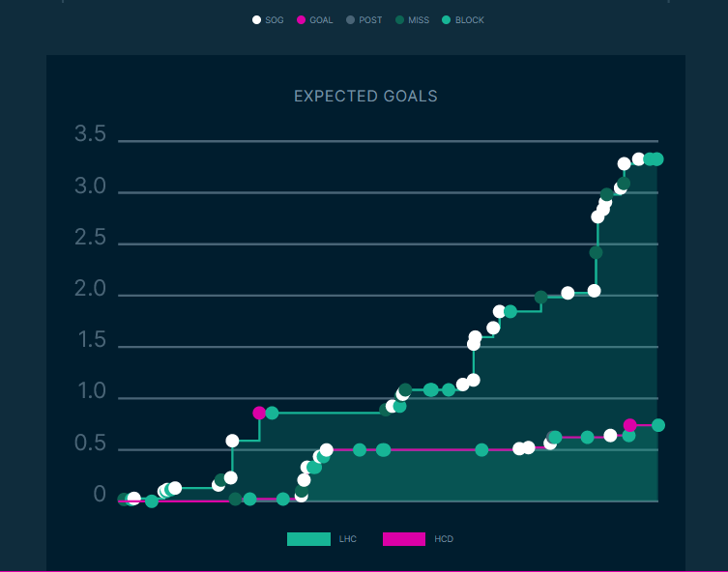This screenshot has height=572, width=728.
Task: Click last teal marker ending the HCD line
Action: coord(658,425)
